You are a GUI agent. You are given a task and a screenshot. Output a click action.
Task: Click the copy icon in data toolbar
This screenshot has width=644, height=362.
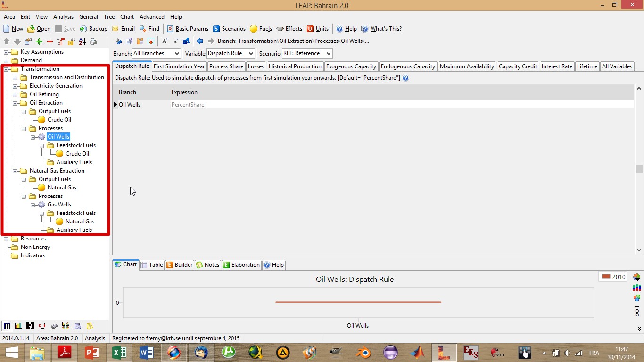129,41
